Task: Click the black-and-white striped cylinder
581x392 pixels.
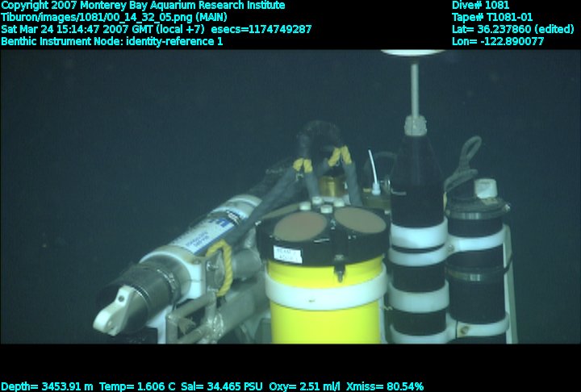Action: pos(418,258)
